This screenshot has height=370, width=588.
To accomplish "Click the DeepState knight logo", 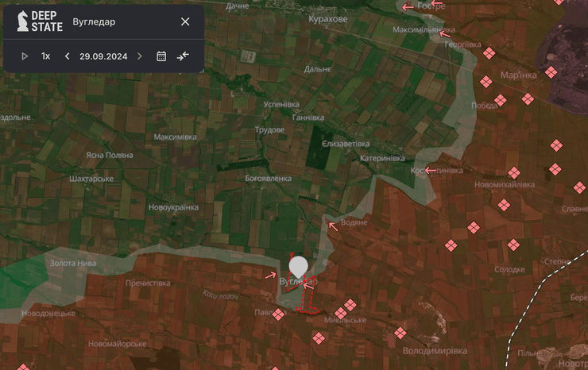I will [x=24, y=21].
